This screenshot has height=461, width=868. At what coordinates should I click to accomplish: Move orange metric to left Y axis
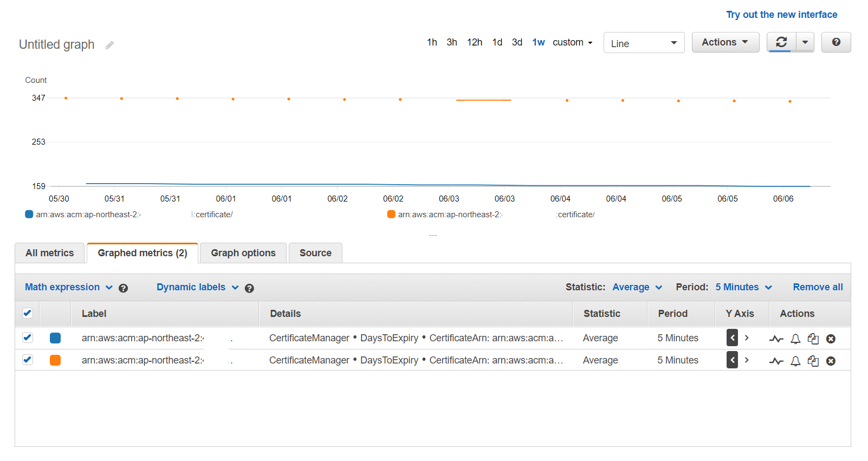point(732,360)
